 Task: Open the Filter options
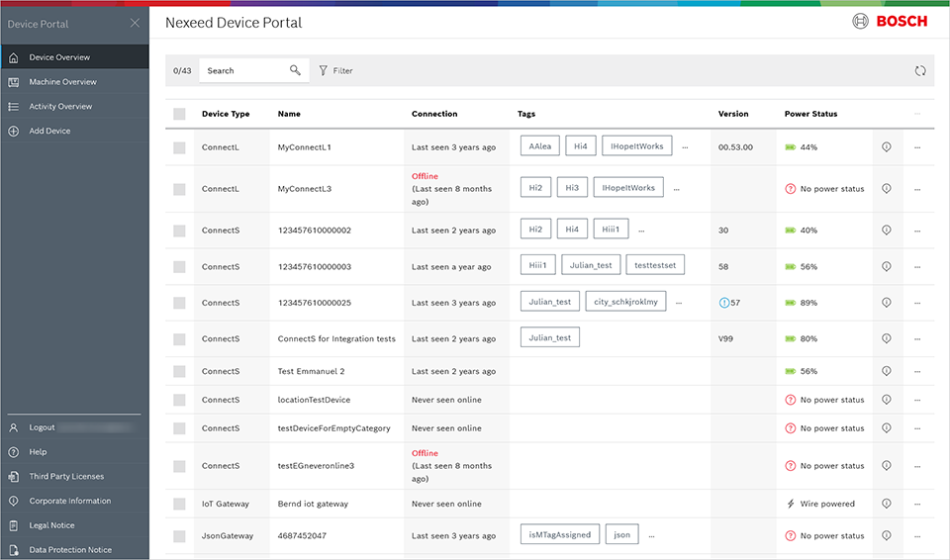tap(335, 71)
